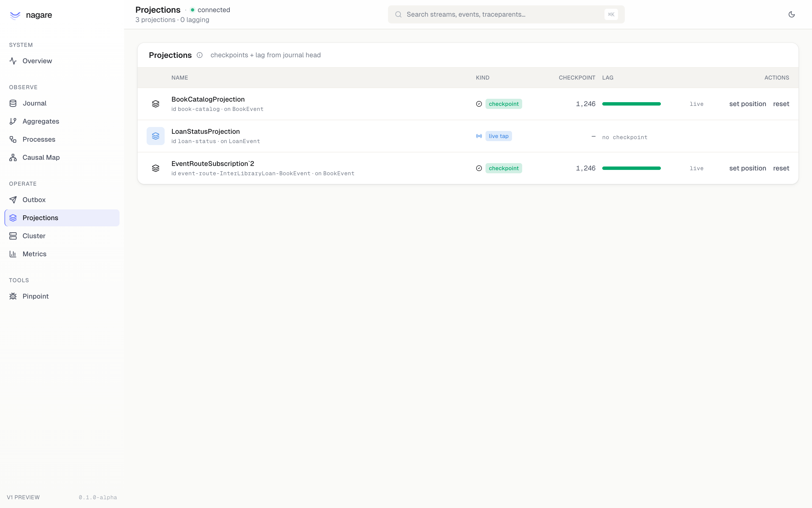Focus the search streams input field

pos(506,14)
